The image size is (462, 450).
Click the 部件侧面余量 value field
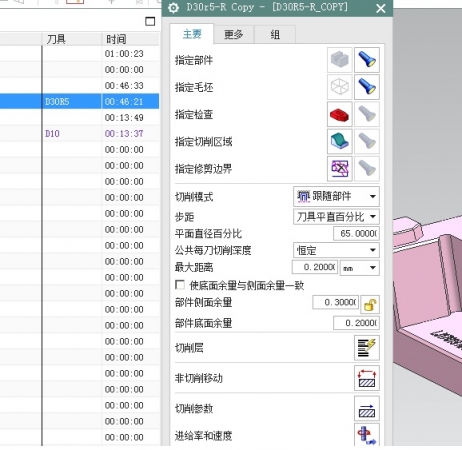tap(336, 302)
